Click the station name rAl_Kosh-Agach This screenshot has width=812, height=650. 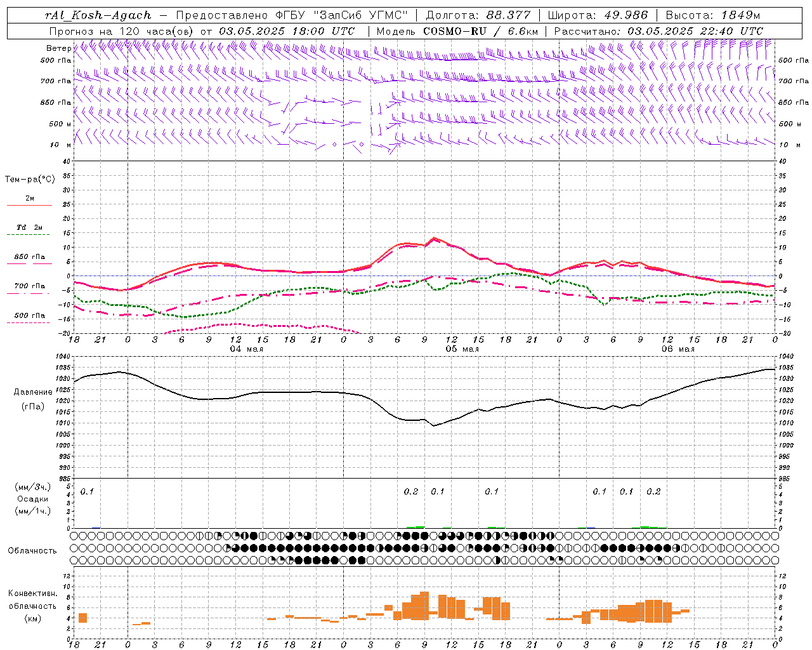coord(99,15)
